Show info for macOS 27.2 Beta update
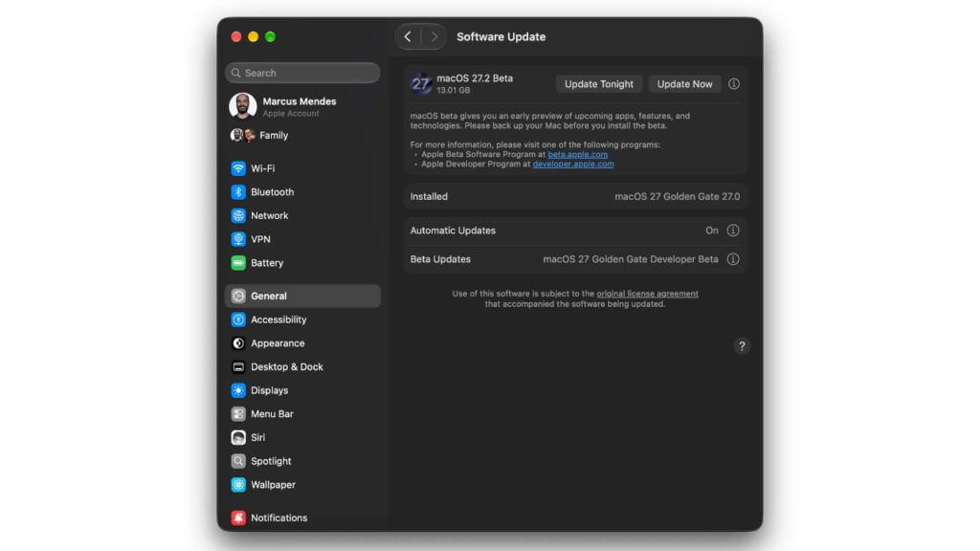The image size is (980, 551). (x=734, y=84)
